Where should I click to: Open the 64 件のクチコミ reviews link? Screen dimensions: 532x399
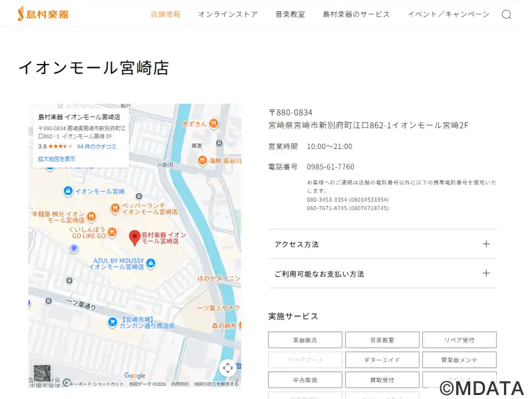(97, 146)
